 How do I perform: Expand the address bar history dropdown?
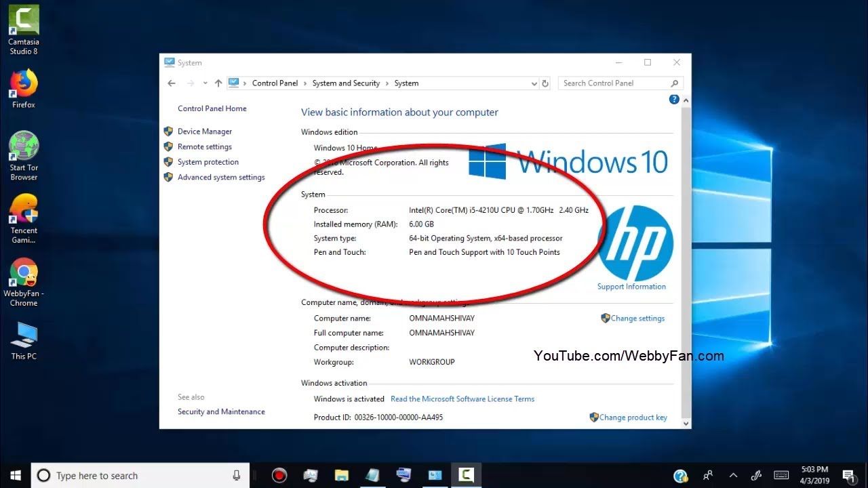(534, 83)
